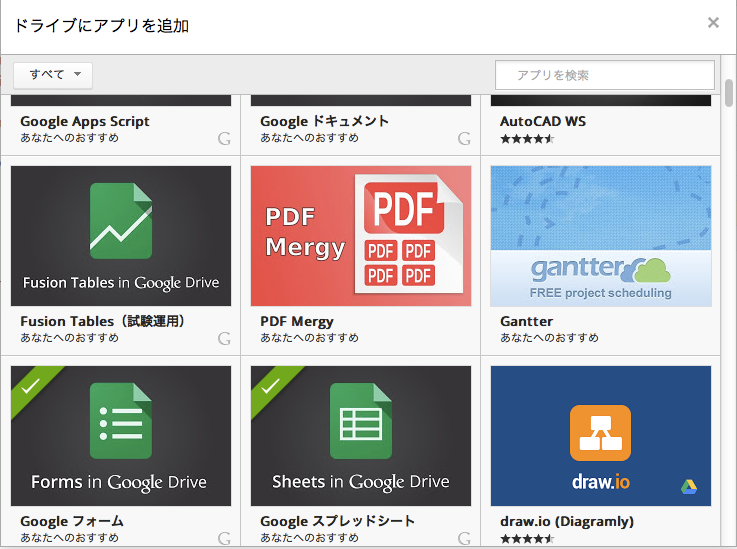737x549 pixels.
Task: Click the AutoCAD WS star rating
Action: (527, 139)
